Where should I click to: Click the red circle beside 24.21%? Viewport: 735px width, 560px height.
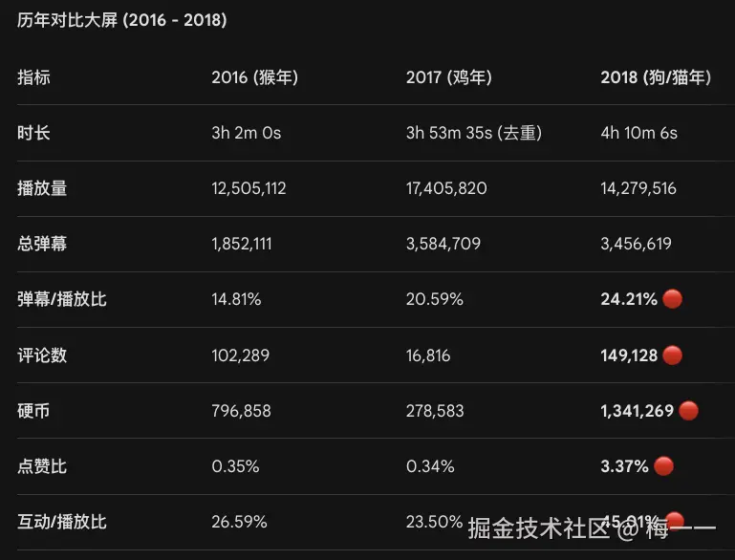point(672,299)
